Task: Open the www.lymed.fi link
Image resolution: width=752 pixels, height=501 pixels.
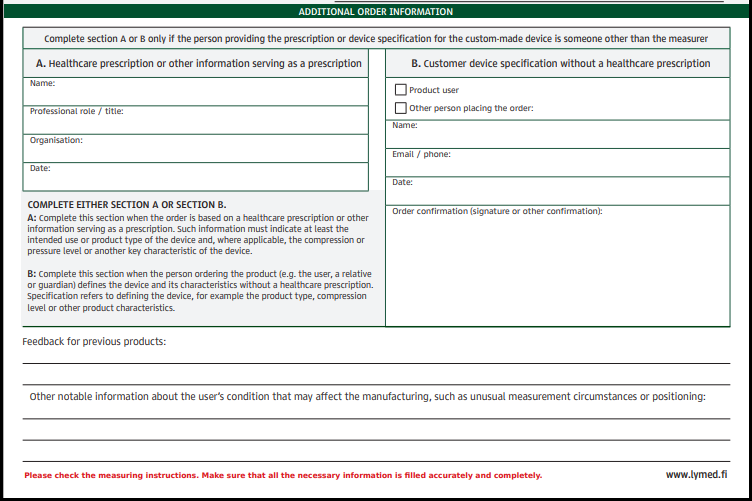Action: coord(696,475)
